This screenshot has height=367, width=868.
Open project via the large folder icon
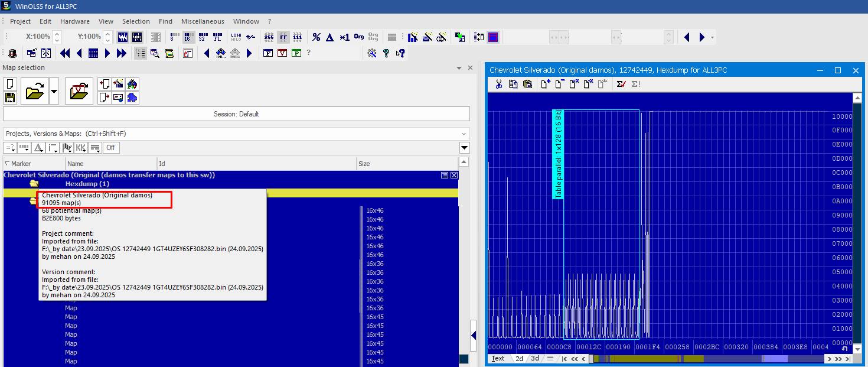[35, 92]
